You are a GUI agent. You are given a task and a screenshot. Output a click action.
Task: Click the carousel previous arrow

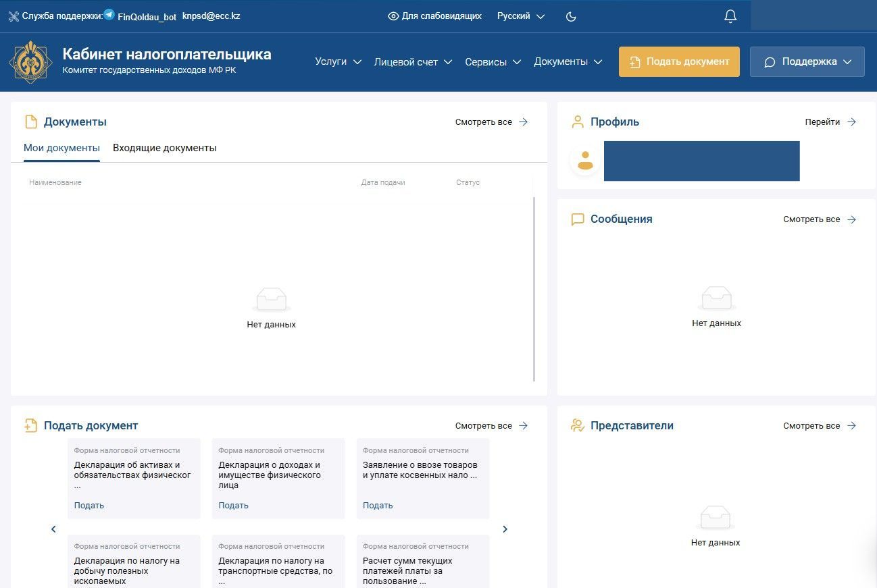click(x=53, y=529)
